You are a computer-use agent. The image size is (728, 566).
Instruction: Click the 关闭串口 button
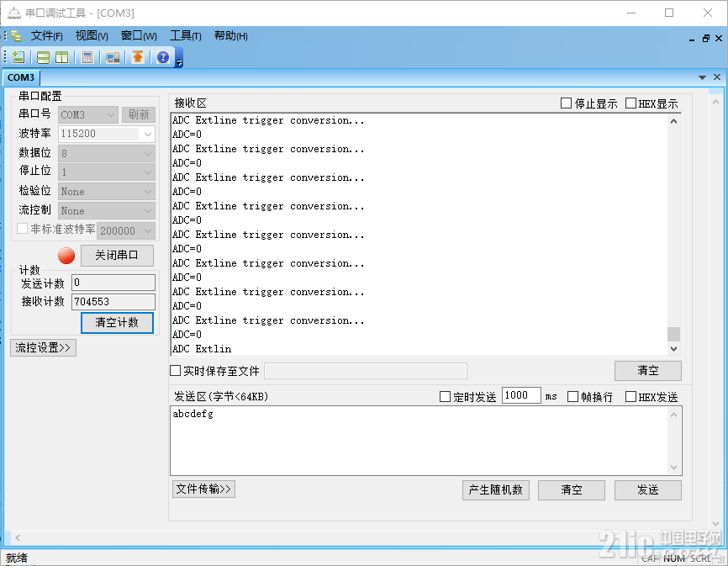(117, 256)
